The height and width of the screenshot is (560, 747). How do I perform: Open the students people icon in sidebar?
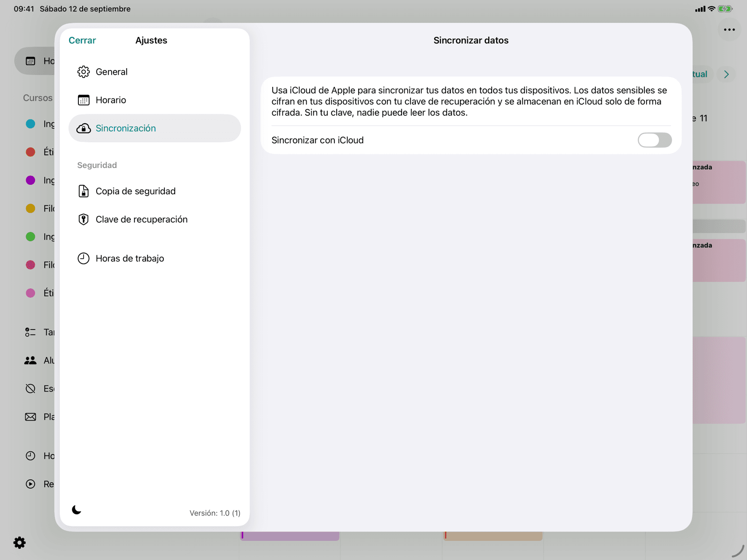[30, 360]
